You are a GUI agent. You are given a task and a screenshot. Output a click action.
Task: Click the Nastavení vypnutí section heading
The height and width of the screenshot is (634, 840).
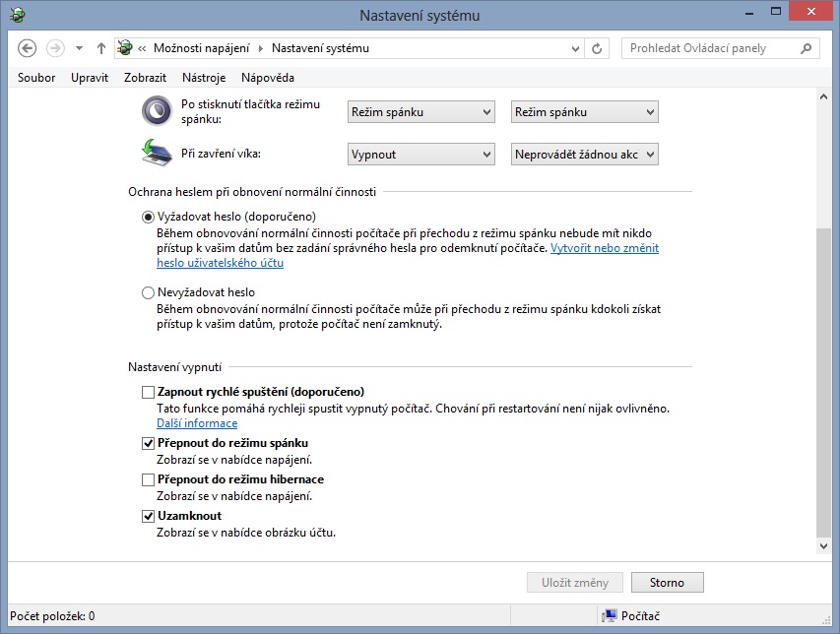pyautogui.click(x=174, y=367)
